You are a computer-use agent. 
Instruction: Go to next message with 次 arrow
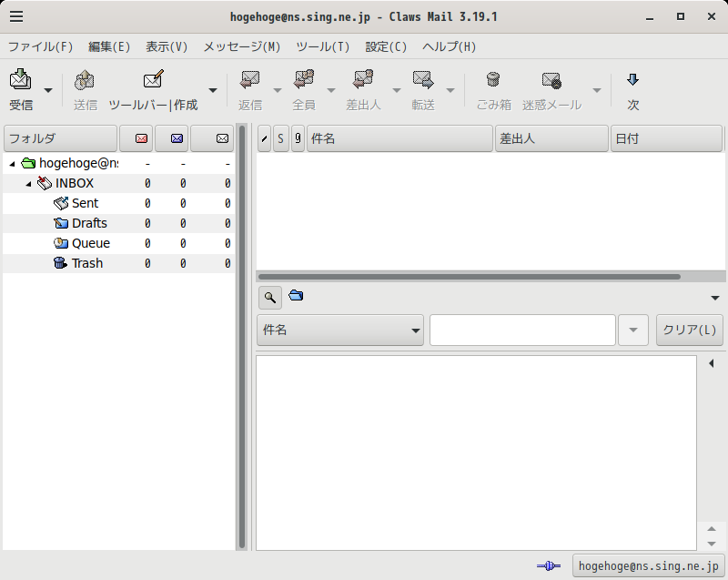(x=632, y=80)
